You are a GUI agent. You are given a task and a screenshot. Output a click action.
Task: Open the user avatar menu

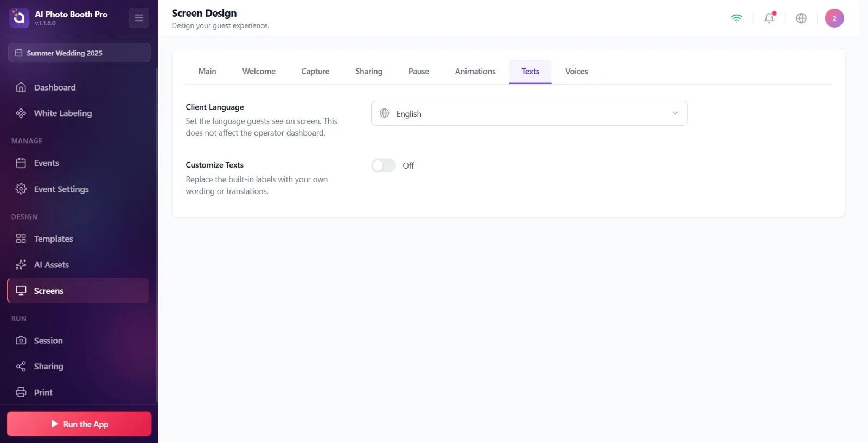[834, 18]
